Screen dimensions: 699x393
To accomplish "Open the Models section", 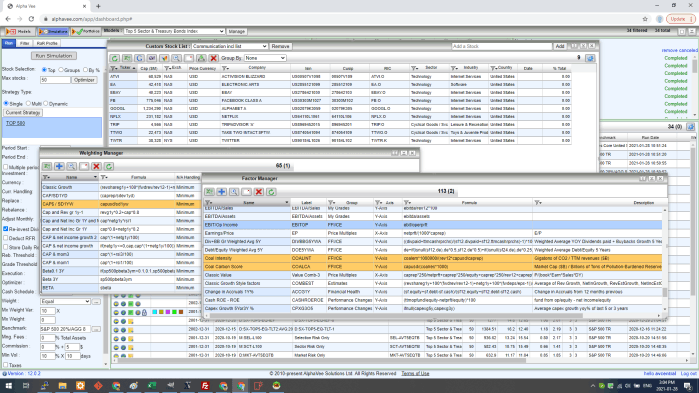I will coord(19,32).
